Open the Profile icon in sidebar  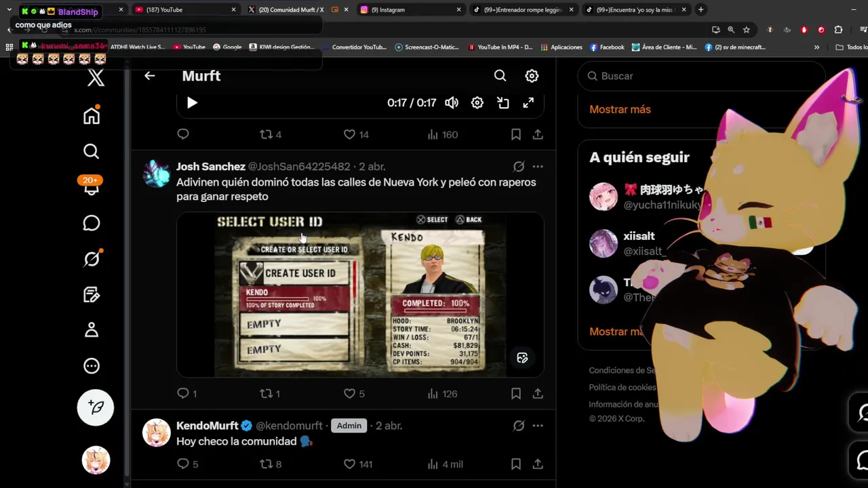pyautogui.click(x=92, y=330)
